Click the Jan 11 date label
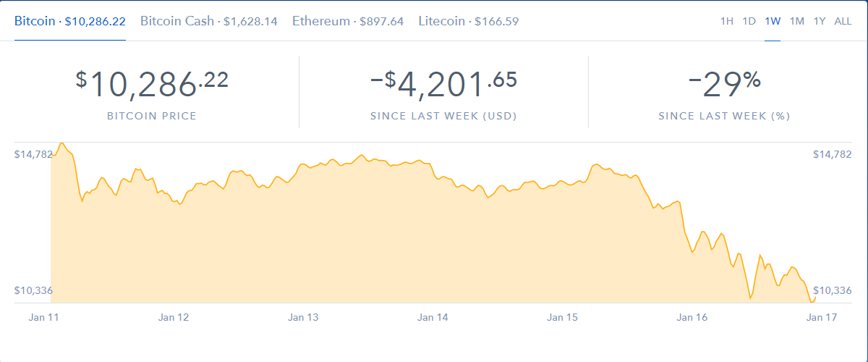This screenshot has height=362, width=868. [43, 317]
